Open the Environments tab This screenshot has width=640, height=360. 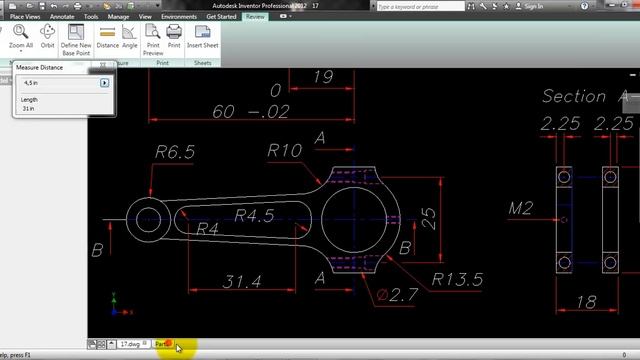tap(179, 17)
